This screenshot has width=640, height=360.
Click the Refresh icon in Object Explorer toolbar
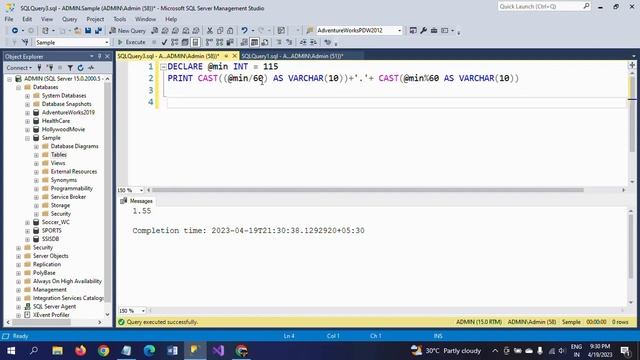pyautogui.click(x=80, y=68)
